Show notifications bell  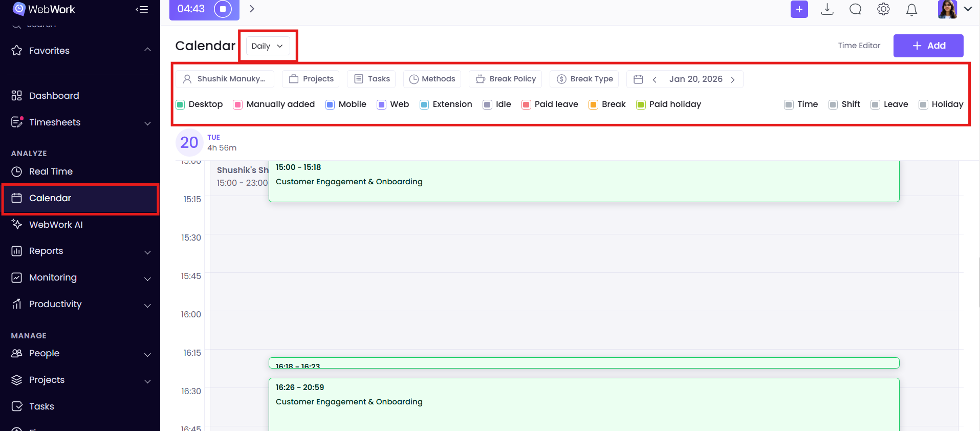[911, 10]
